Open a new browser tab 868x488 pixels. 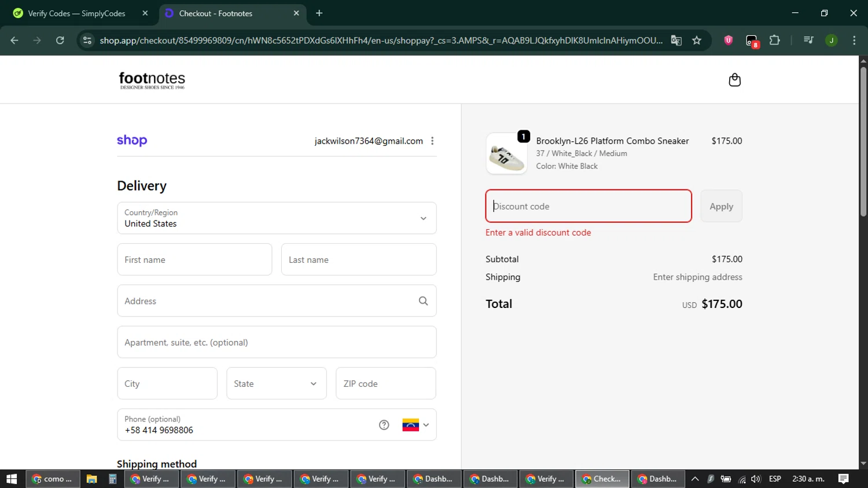pyautogui.click(x=319, y=13)
